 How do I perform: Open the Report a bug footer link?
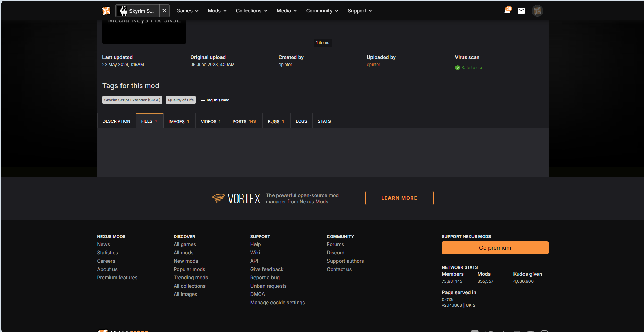click(x=265, y=278)
